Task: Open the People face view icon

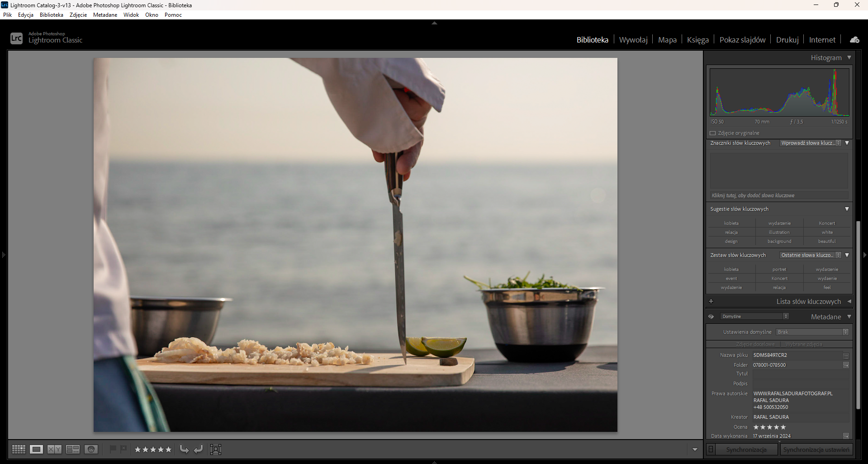Action: point(91,449)
